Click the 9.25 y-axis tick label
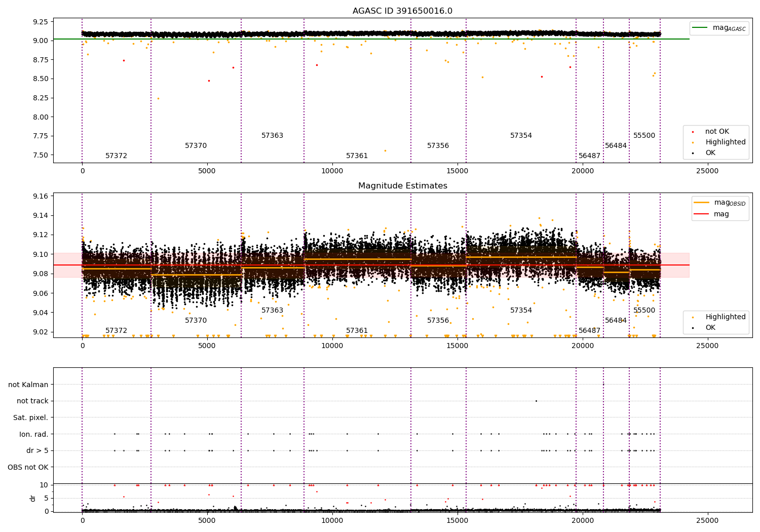Image resolution: width=760 pixels, height=532 pixels. [x=40, y=22]
